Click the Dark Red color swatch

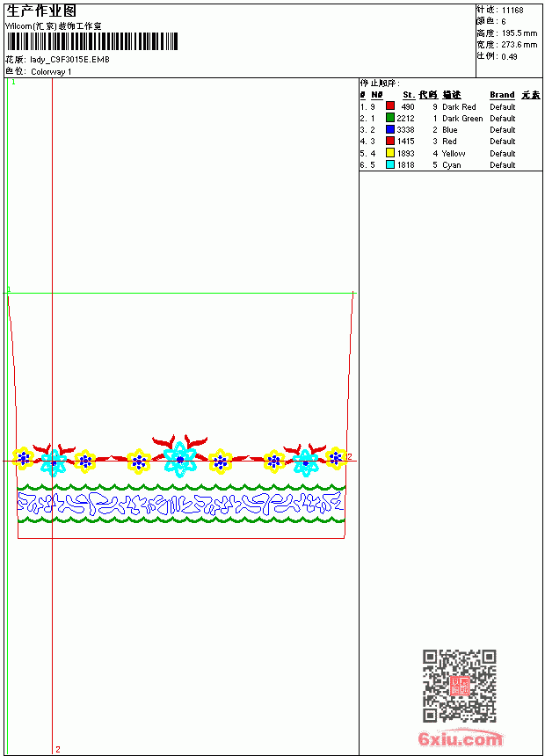tap(390, 105)
